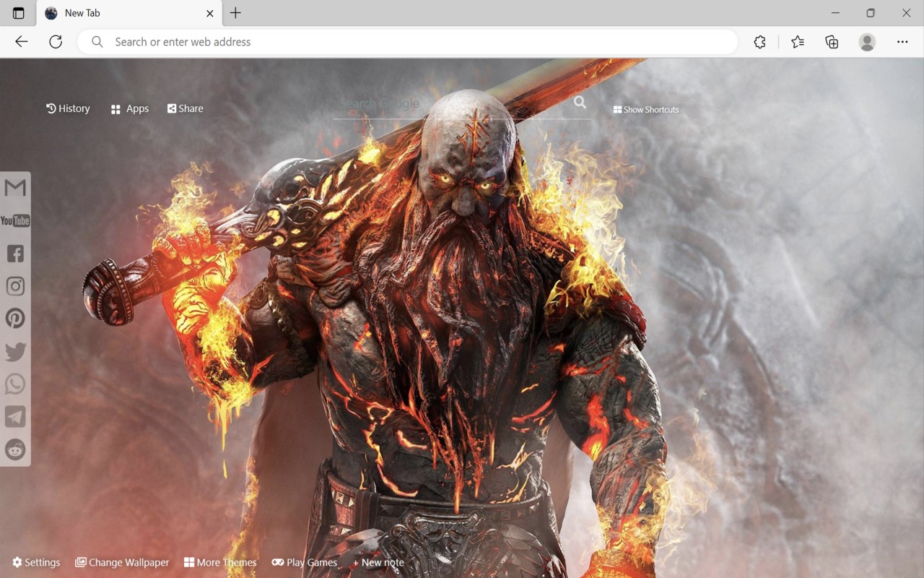Open Settings and more menu
The image size is (924, 578).
[x=902, y=42]
